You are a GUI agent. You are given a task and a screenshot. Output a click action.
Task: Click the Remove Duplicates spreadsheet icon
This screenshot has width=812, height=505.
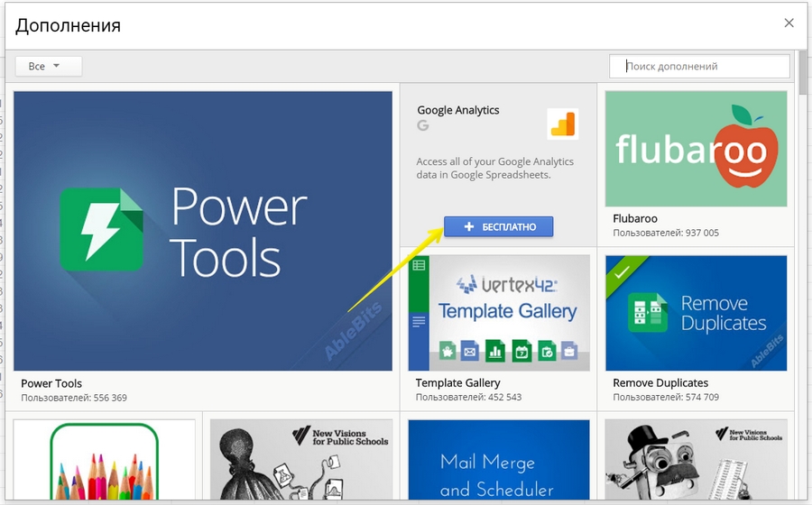(651, 313)
